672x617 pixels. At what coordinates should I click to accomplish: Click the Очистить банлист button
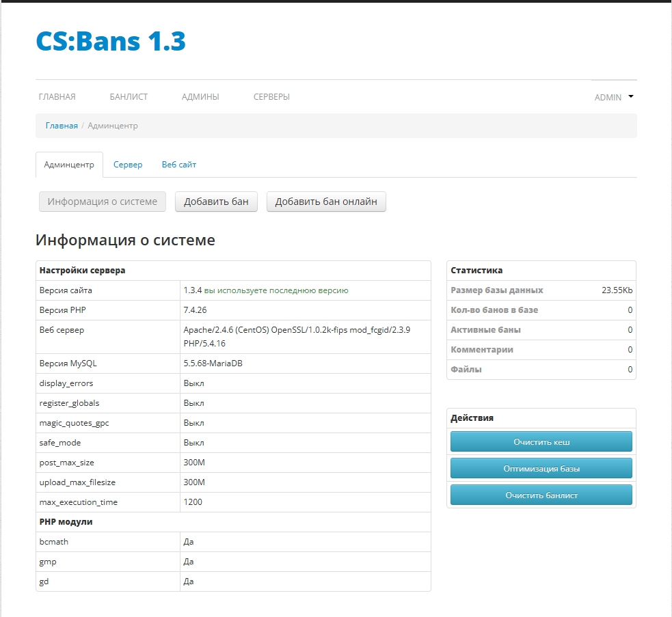tap(541, 495)
